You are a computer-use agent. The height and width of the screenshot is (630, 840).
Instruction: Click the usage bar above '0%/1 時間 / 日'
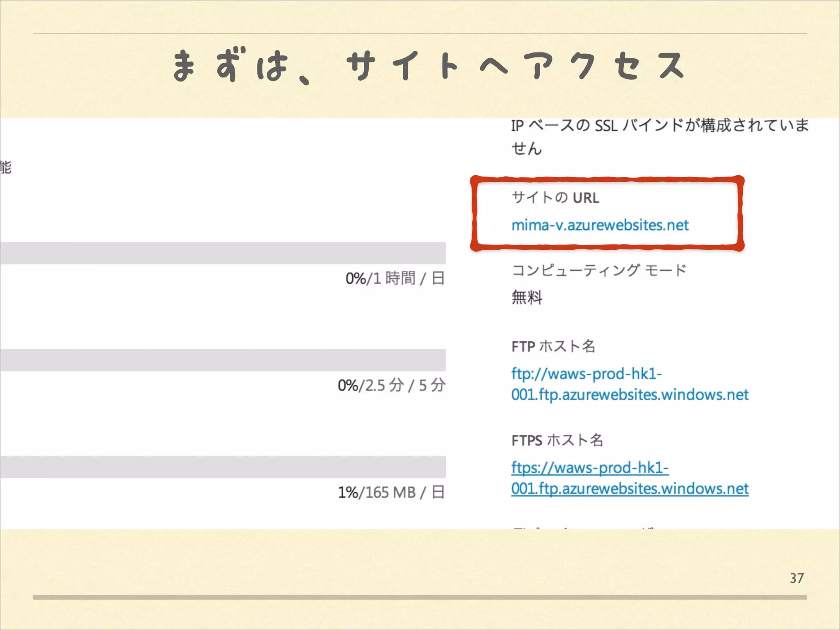point(223,253)
